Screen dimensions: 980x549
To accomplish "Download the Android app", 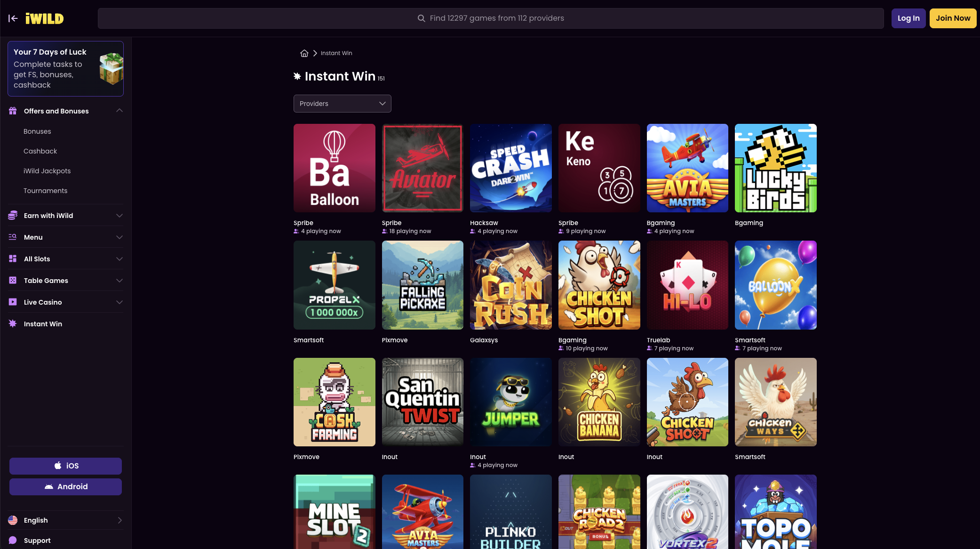I will 65,487.
